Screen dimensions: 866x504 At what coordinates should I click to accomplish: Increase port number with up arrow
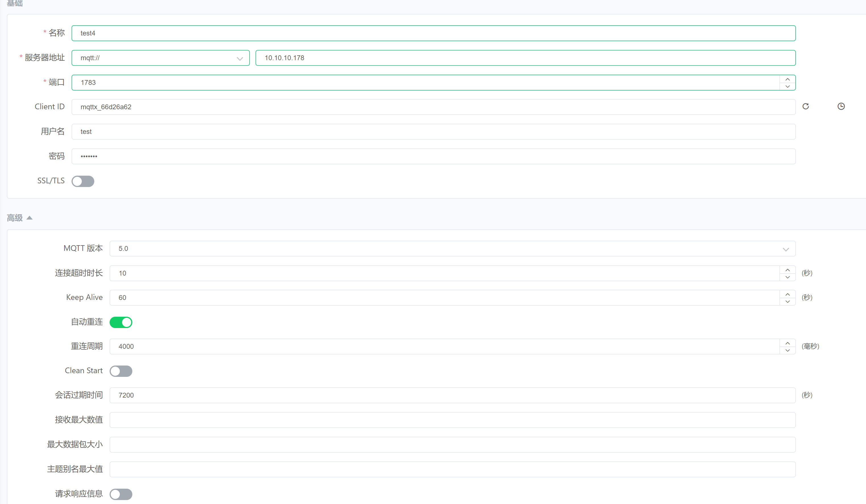pos(787,79)
